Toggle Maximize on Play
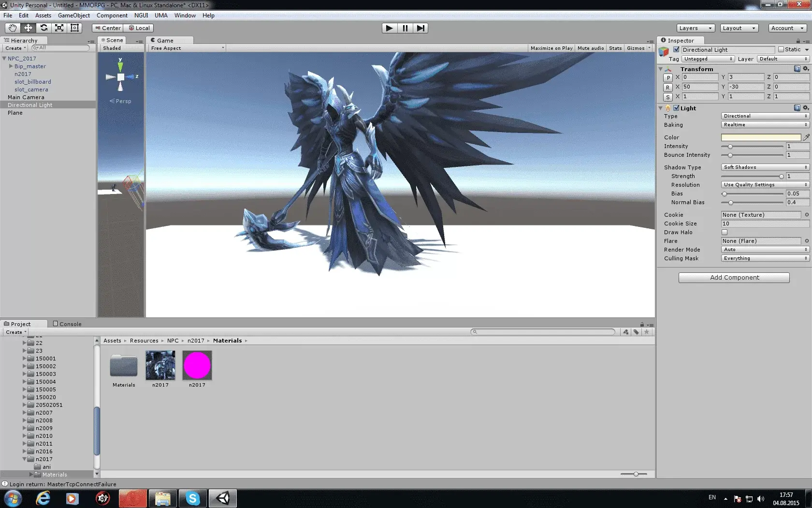Screen dimensions: 812x508 551,48
